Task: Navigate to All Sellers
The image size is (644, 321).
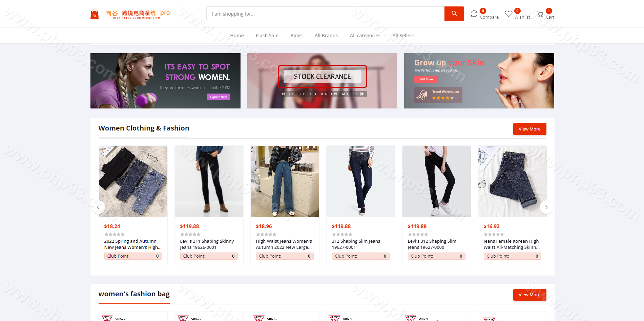Action: coord(403,36)
